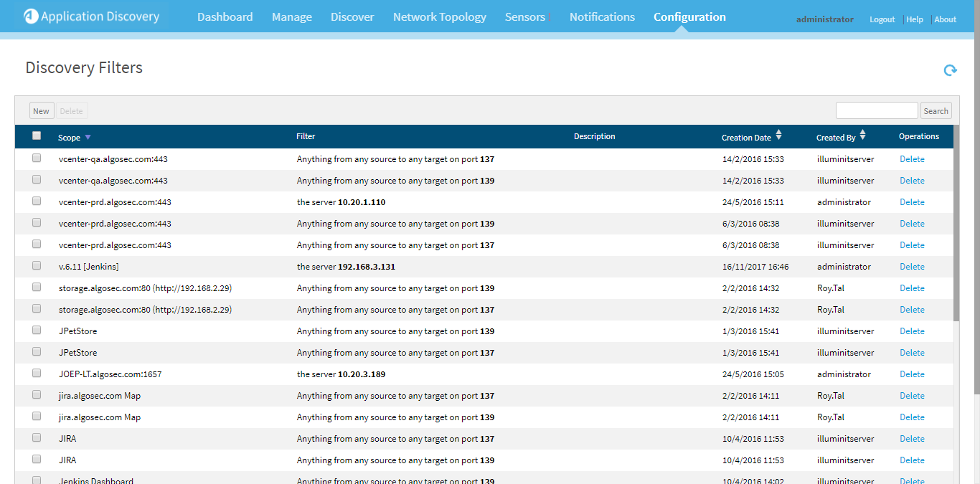Tick the select-all checkbox in table header
The width and height of the screenshot is (980, 484).
click(37, 136)
